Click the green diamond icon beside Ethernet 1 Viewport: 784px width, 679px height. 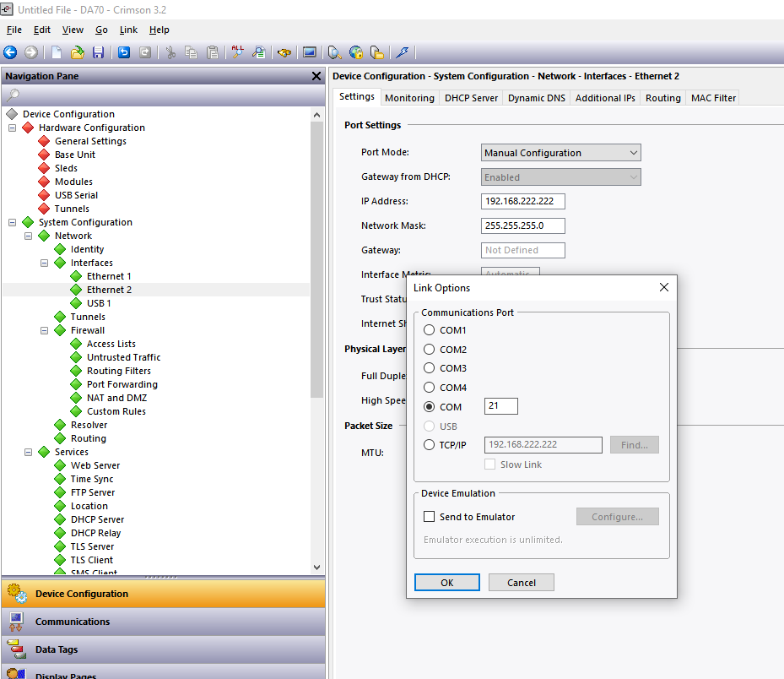click(x=76, y=276)
